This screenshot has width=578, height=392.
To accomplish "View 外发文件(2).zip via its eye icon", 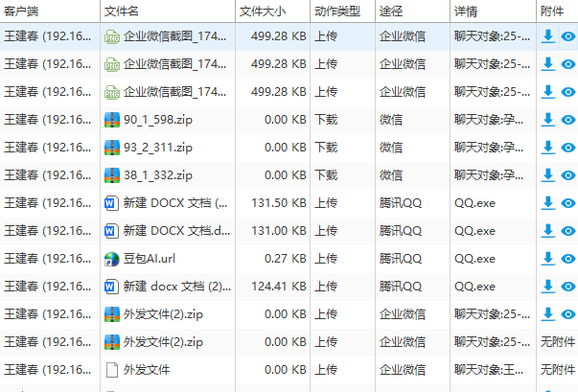I will [x=568, y=314].
